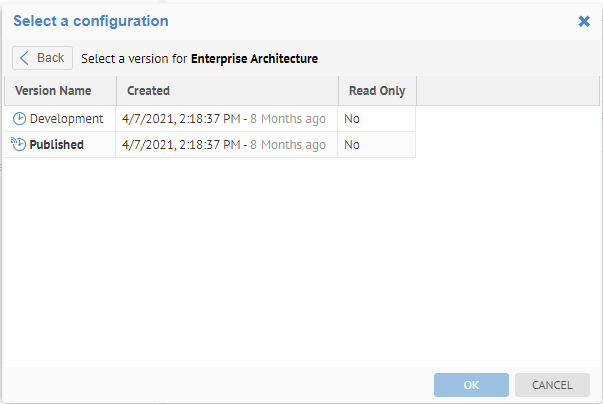Select the Development version name
603x404 pixels.
[66, 119]
